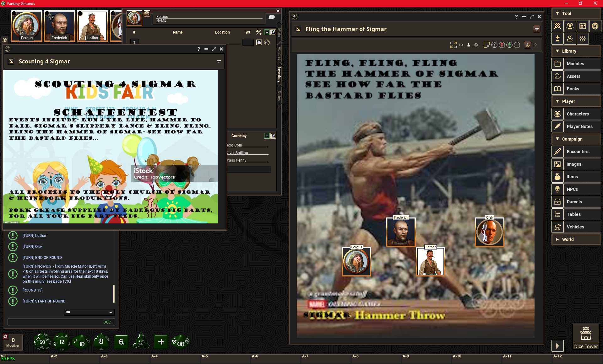
Task: Roll the percentile d100 dice
Action: [x=181, y=342]
